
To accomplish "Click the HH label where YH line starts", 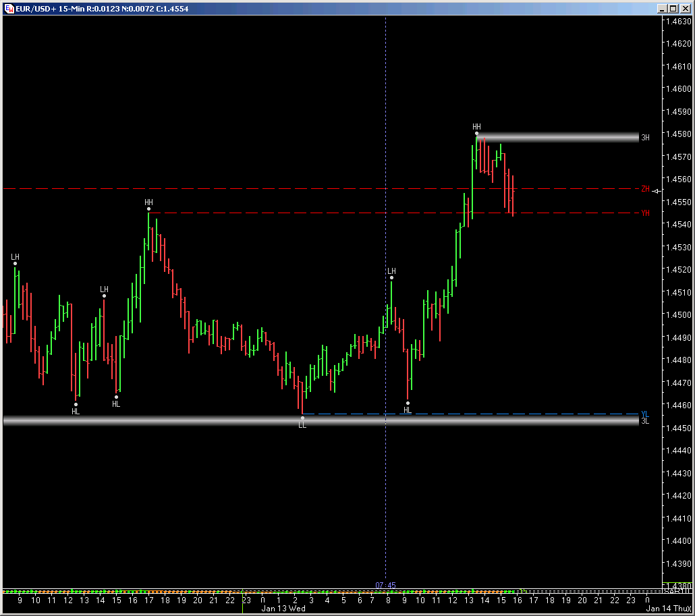I will [148, 202].
